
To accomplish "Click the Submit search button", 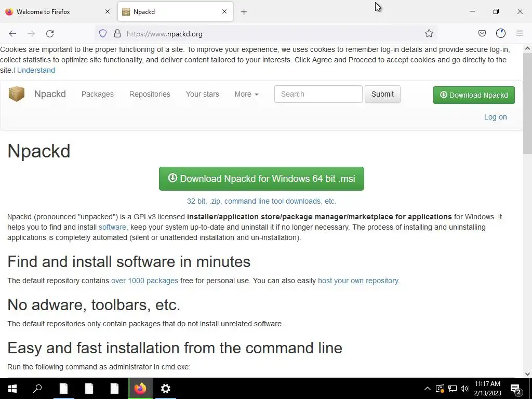I will click(x=382, y=94).
